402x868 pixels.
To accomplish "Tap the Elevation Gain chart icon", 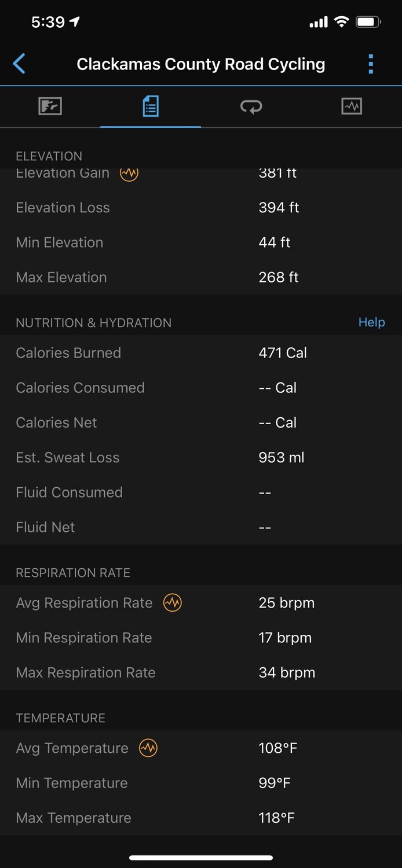I will coord(129,173).
